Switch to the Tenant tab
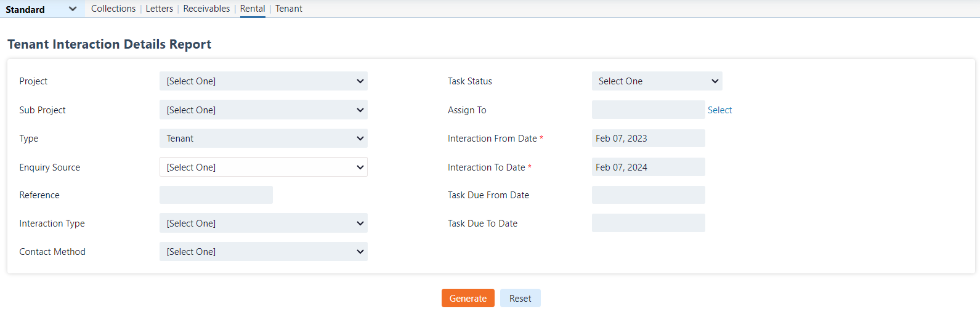 [289, 9]
